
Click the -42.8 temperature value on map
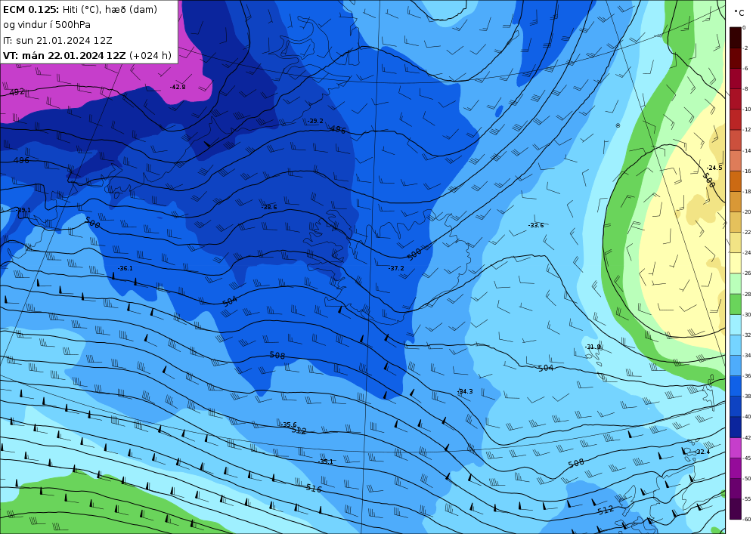178,87
